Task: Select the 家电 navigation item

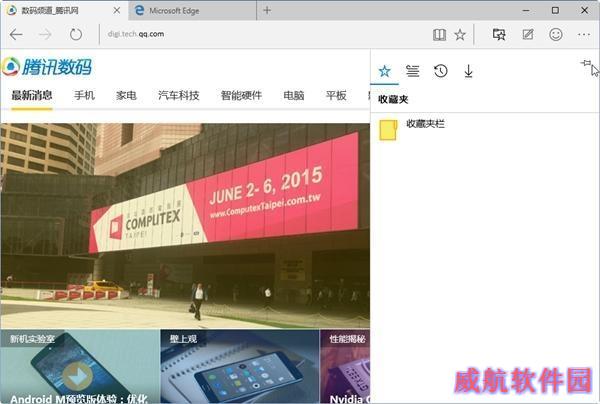Action: click(127, 95)
